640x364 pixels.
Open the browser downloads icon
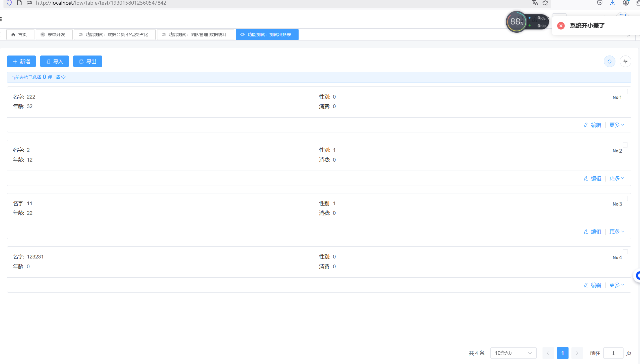(x=613, y=3)
